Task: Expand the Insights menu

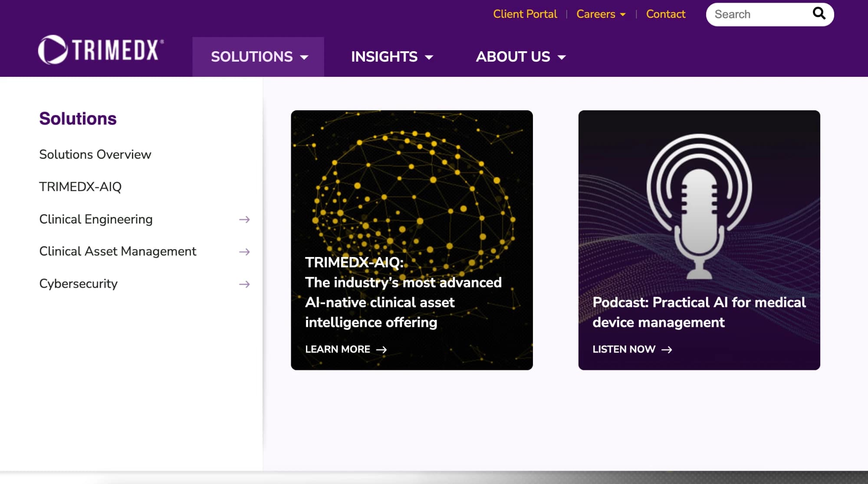Action: click(x=392, y=57)
